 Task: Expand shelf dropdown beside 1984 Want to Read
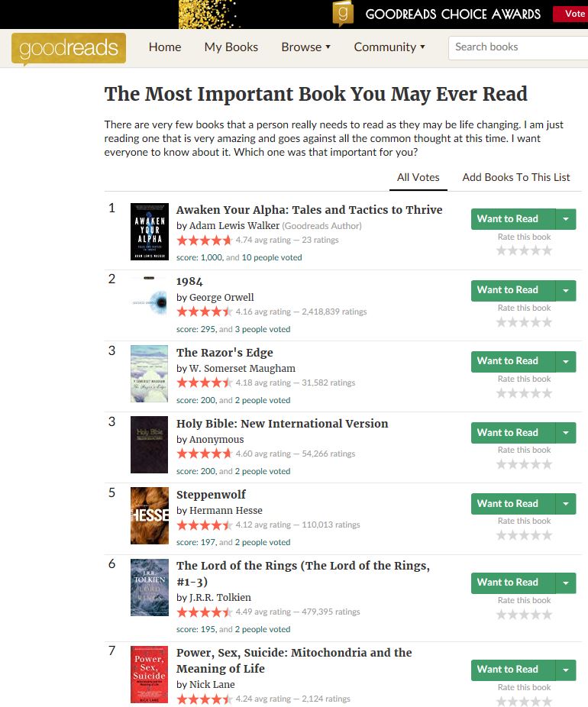pyautogui.click(x=566, y=290)
